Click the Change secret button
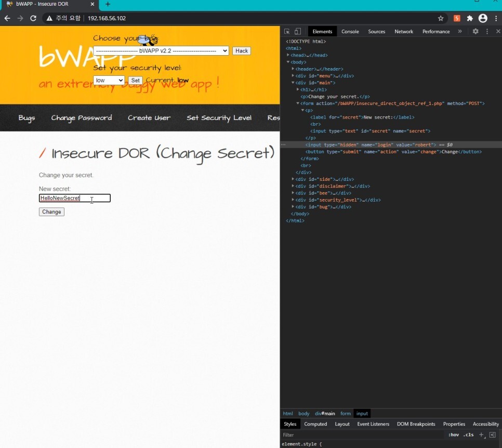The image size is (502, 448). point(51,212)
